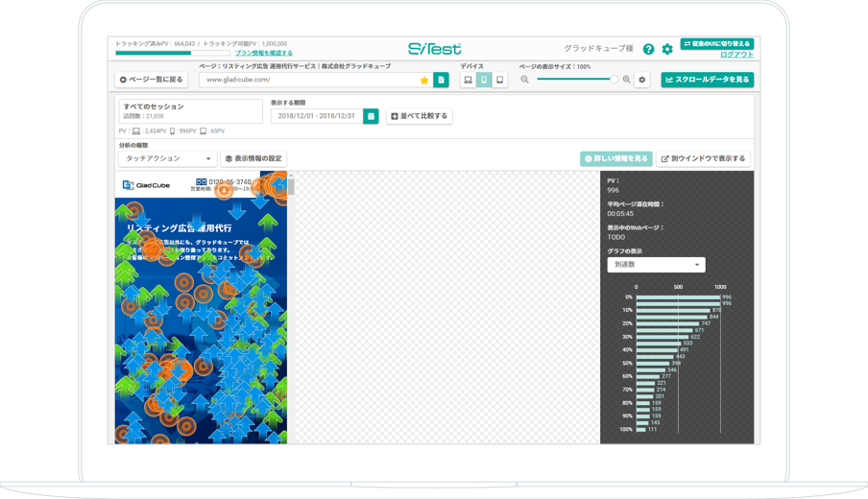This screenshot has width=868, height=499.
Task: Open the 到達数 graph display dropdown
Action: click(x=656, y=265)
